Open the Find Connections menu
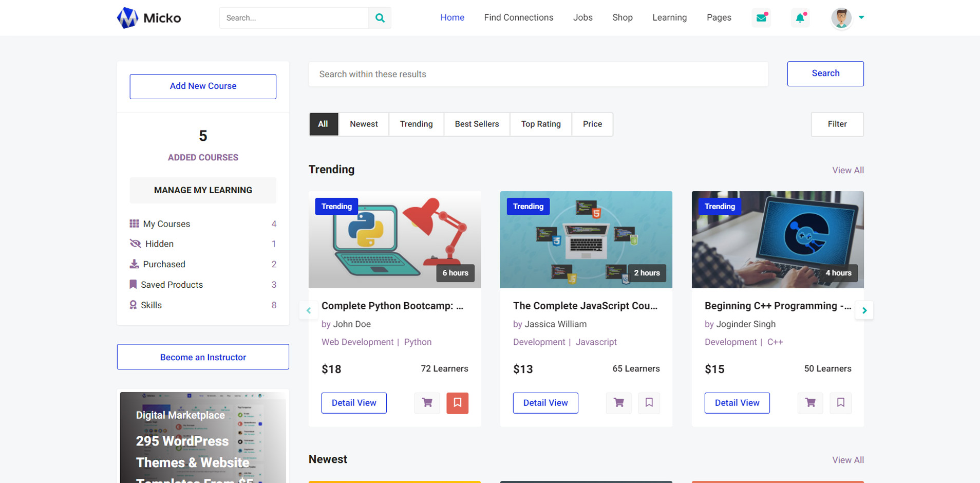The height and width of the screenshot is (483, 980). 518,17
